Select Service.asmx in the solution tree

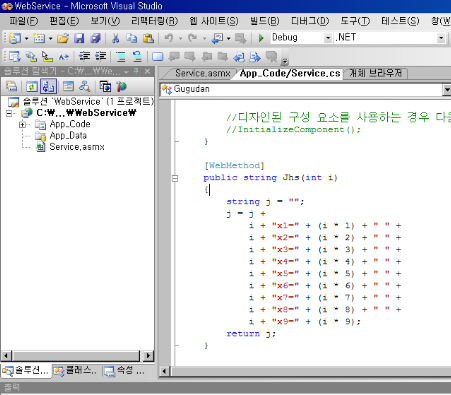(x=77, y=147)
